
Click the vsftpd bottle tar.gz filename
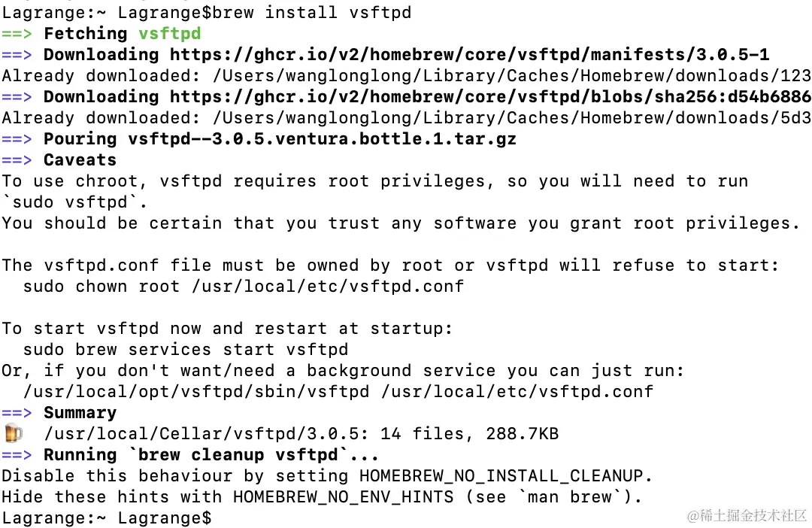(322, 139)
